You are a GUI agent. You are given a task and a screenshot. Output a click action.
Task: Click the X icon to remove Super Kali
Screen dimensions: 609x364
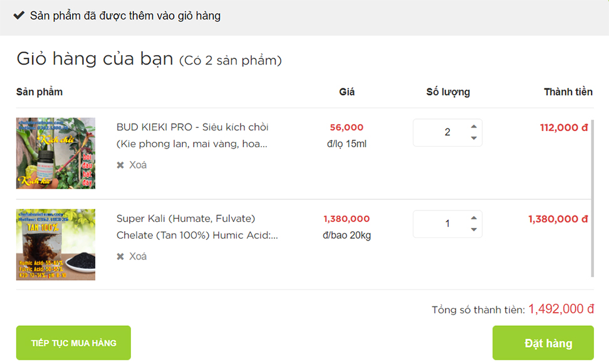click(x=120, y=256)
